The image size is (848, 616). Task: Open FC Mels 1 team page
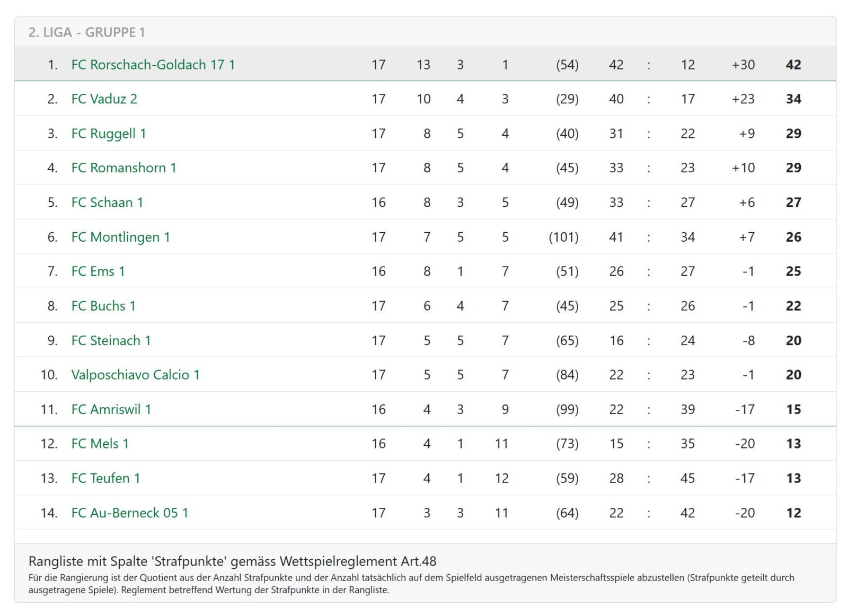click(x=100, y=444)
